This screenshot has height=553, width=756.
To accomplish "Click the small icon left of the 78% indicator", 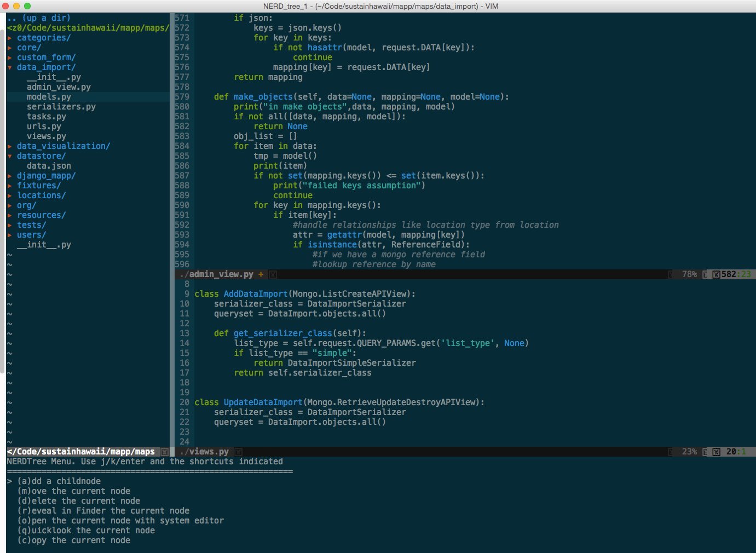I will click(670, 274).
